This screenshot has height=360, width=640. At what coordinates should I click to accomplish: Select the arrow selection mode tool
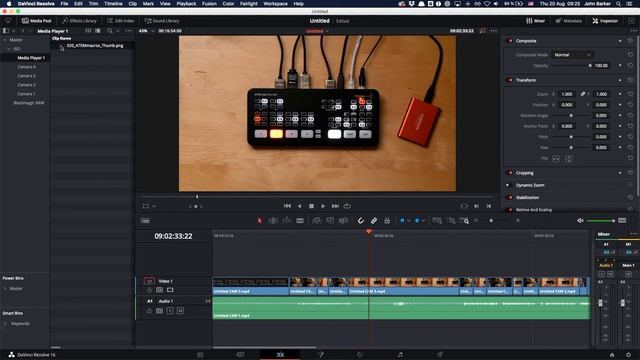click(x=260, y=220)
